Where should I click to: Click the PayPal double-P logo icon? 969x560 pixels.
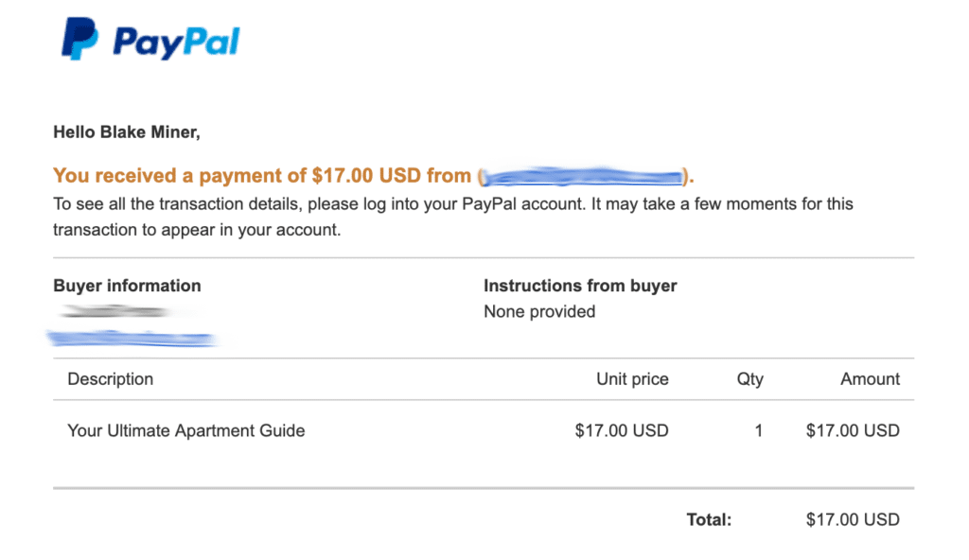(x=79, y=39)
